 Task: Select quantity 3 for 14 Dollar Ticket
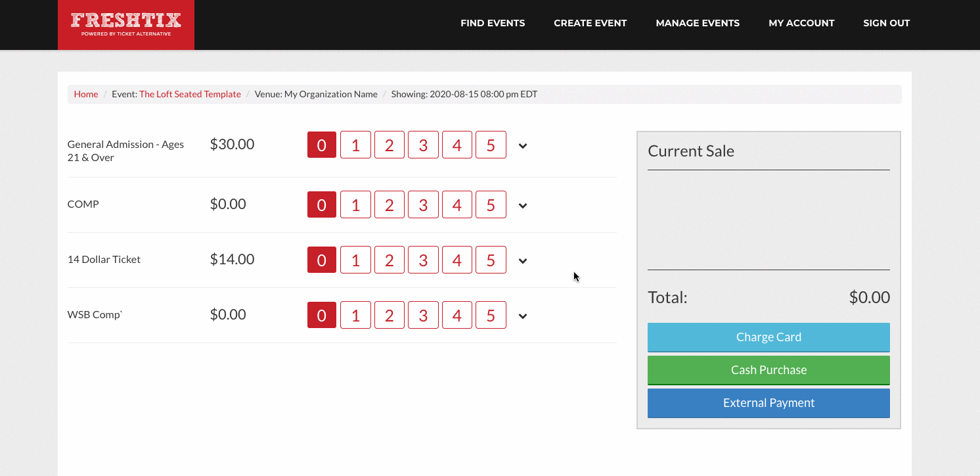coord(423,260)
